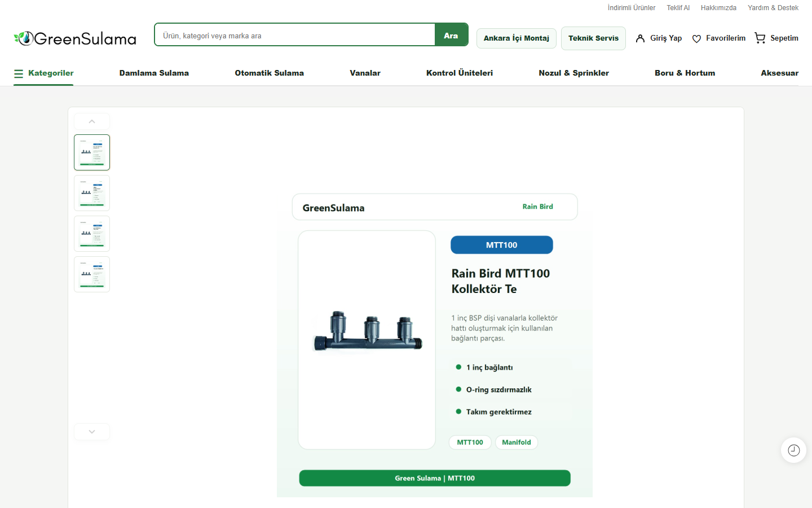Open the Kategoriler menu
This screenshot has height=508, width=812.
click(x=44, y=73)
